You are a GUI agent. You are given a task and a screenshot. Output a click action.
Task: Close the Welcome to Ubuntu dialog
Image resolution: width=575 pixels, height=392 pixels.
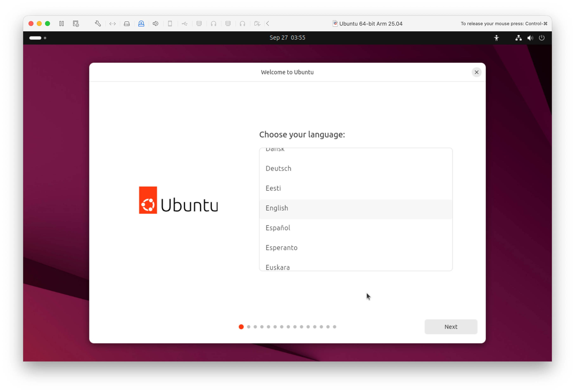click(x=476, y=72)
